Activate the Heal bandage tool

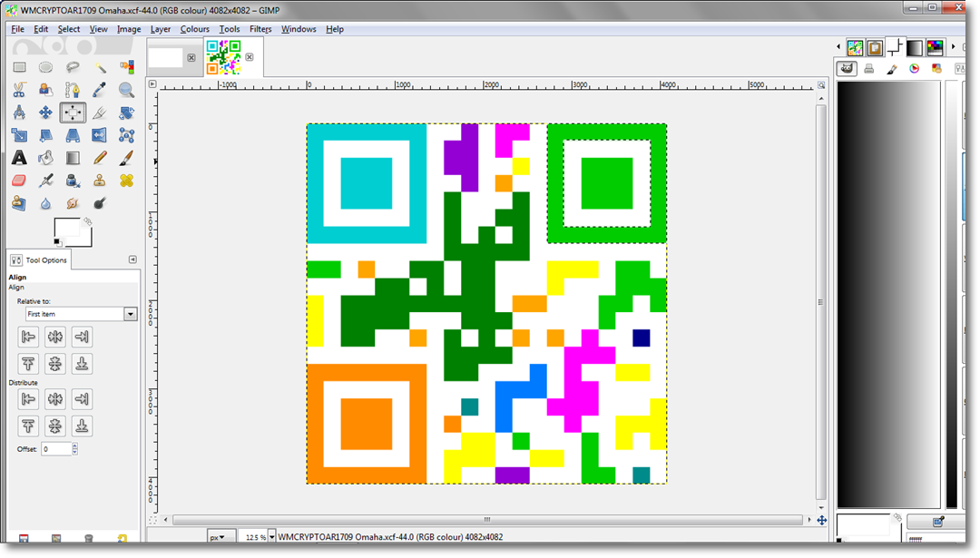[x=126, y=181]
